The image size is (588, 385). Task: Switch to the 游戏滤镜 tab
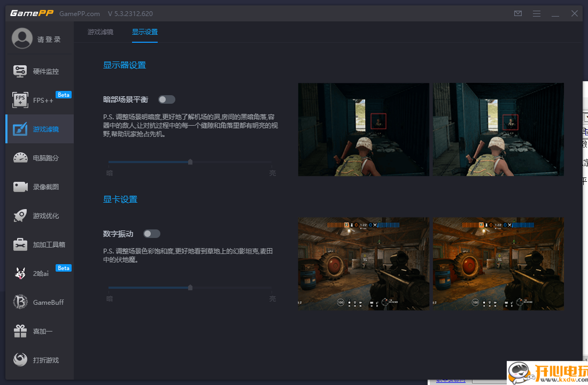click(x=100, y=32)
